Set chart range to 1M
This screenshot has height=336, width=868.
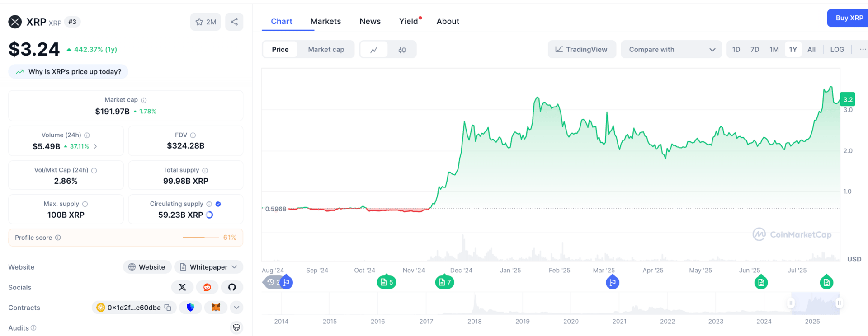tap(774, 49)
